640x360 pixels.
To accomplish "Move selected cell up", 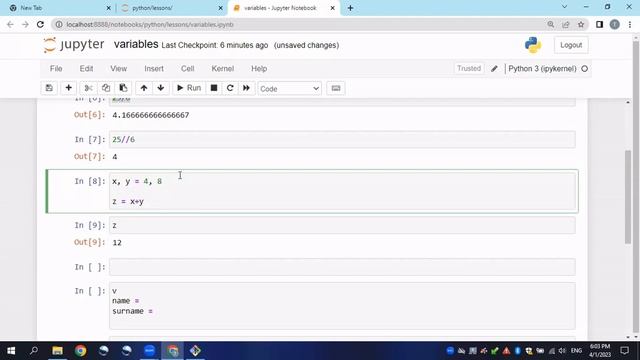I will click(x=144, y=88).
